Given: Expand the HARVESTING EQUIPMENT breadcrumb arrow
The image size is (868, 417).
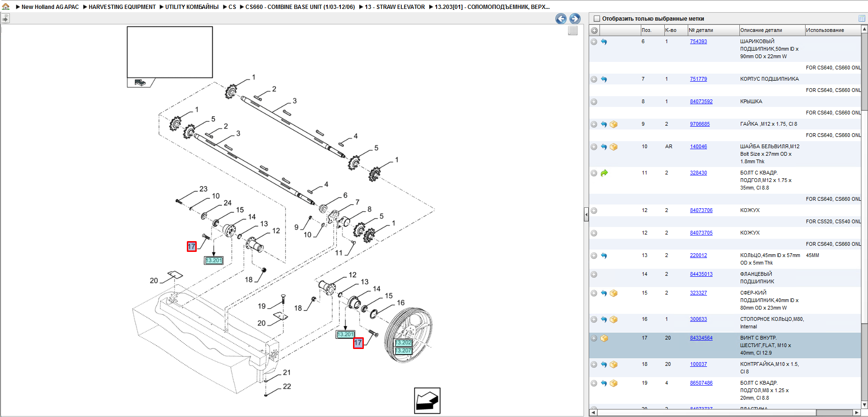Looking at the screenshot, I should 85,7.
